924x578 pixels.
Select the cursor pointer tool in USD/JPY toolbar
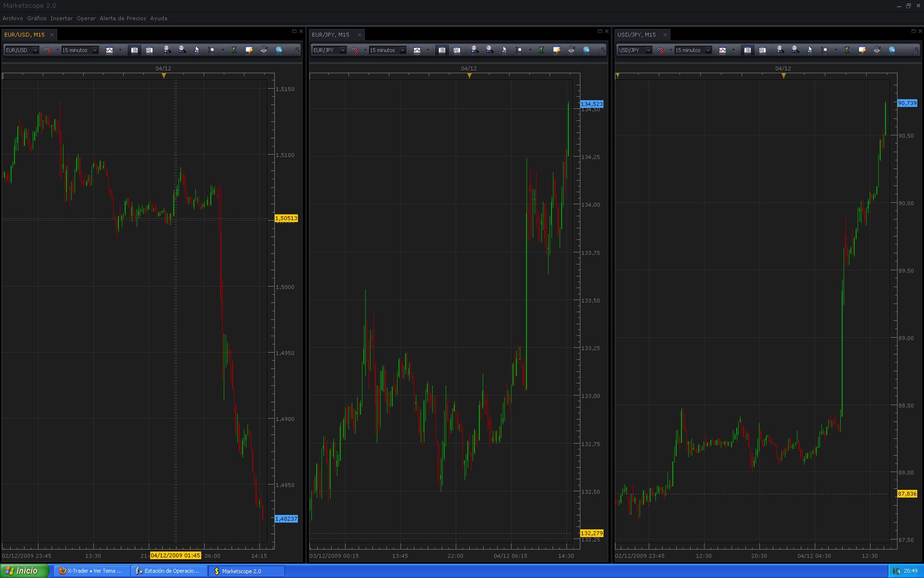tap(810, 50)
